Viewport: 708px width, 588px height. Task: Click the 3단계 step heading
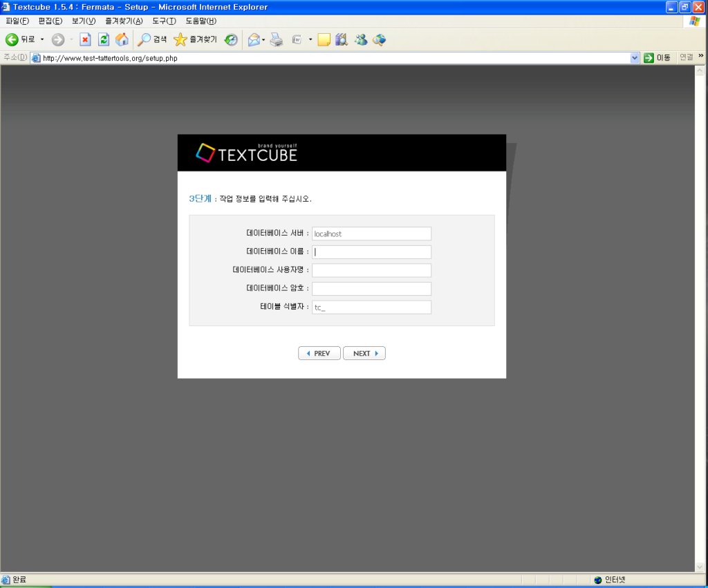click(x=200, y=198)
